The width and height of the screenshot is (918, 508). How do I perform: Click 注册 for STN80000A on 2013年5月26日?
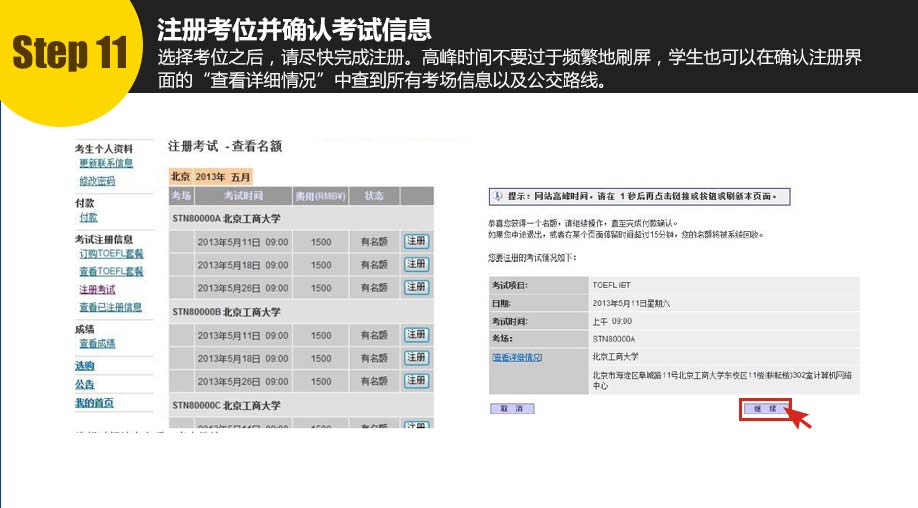click(x=416, y=287)
